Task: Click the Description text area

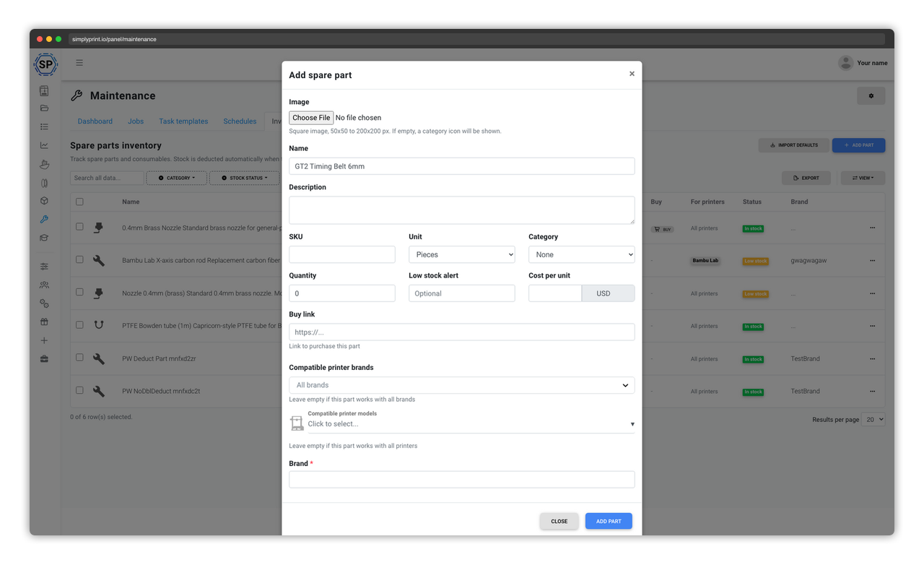Action: pos(462,210)
